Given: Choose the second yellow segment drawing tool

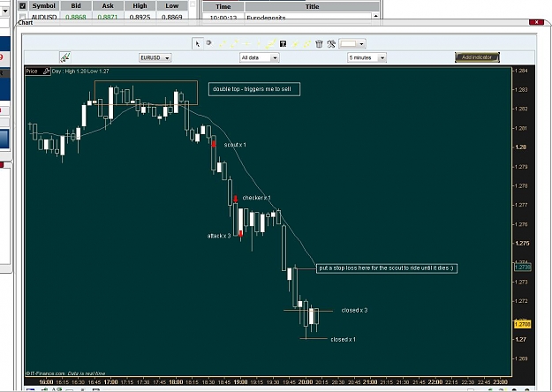Looking at the screenshot, I should pyautogui.click(x=234, y=43).
